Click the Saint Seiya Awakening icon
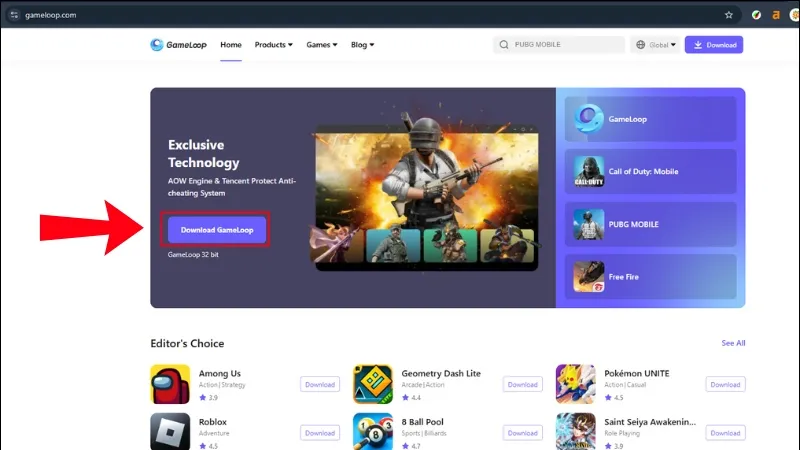This screenshot has height=450, width=800. click(576, 432)
